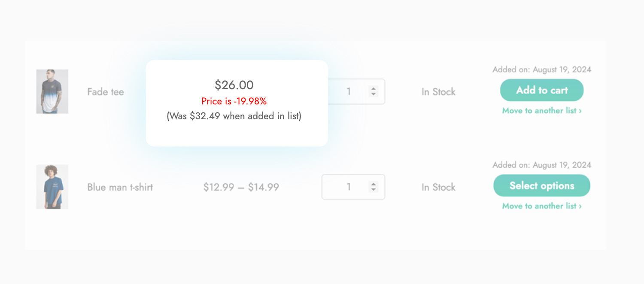This screenshot has width=644, height=284.
Task: Click Select options for Blue man t-shirt
Action: (542, 186)
